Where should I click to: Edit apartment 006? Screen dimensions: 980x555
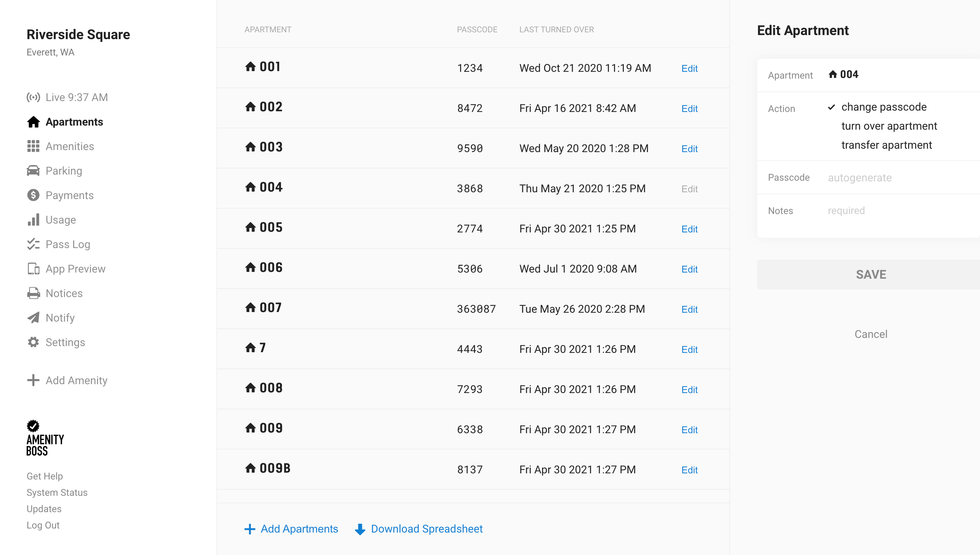point(689,269)
